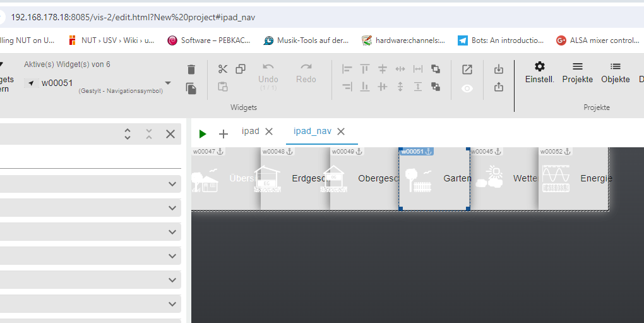Open the Projekte menu

pos(577,72)
